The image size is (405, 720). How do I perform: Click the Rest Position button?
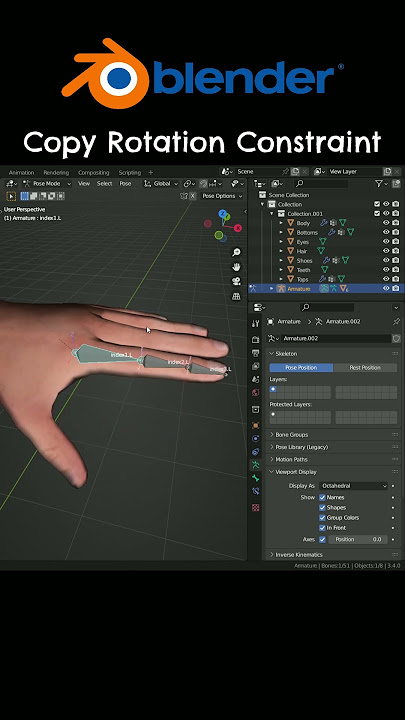[x=365, y=368]
